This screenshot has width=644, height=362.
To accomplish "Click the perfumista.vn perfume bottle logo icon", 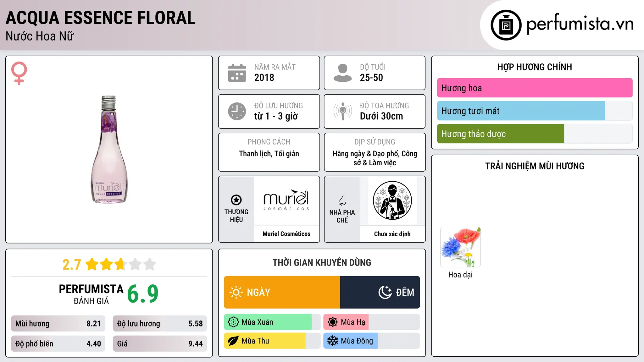I will 506,25.
